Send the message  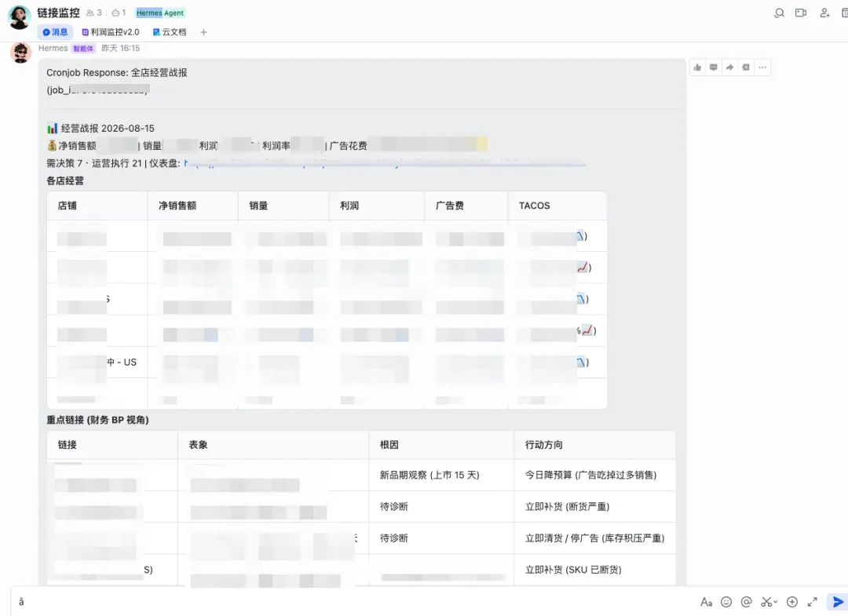(838, 602)
